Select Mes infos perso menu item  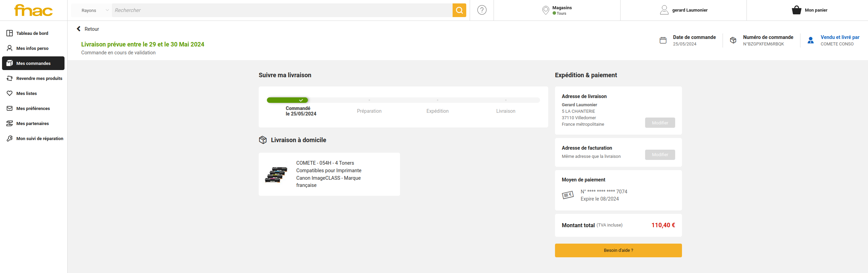[x=32, y=48]
